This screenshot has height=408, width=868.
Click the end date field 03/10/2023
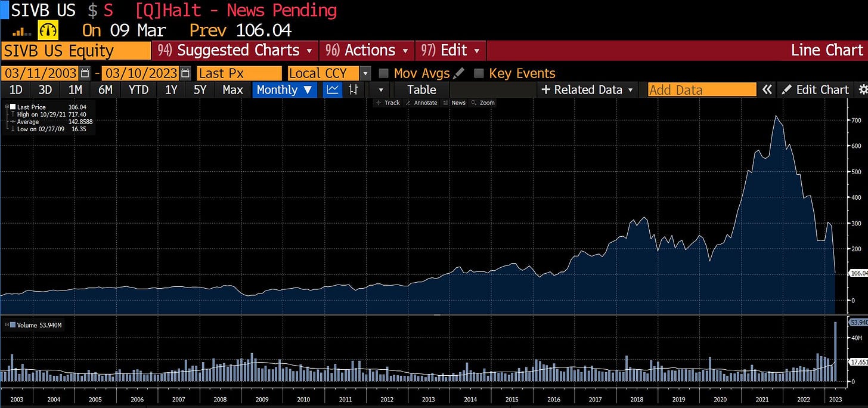click(x=141, y=73)
